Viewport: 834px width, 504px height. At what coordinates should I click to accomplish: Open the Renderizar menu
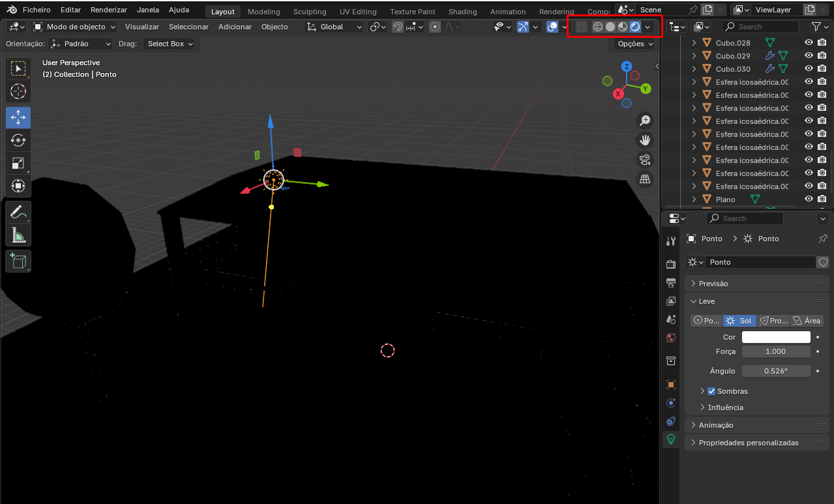(x=109, y=10)
